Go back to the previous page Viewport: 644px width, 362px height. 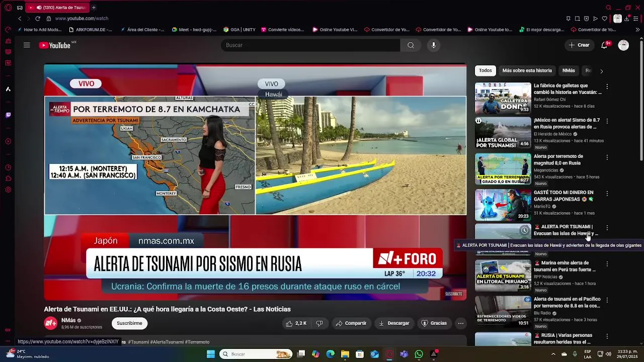20,19
